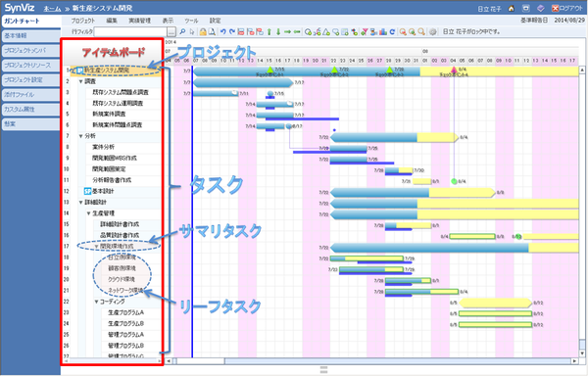Click the 基本設計 Gantt bar starting 7/22

point(413,193)
